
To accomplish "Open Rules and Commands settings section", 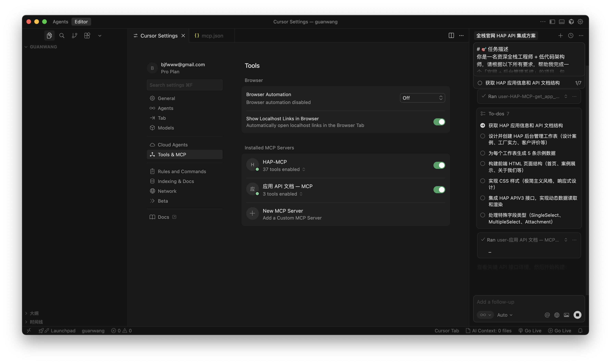I will coord(182,171).
